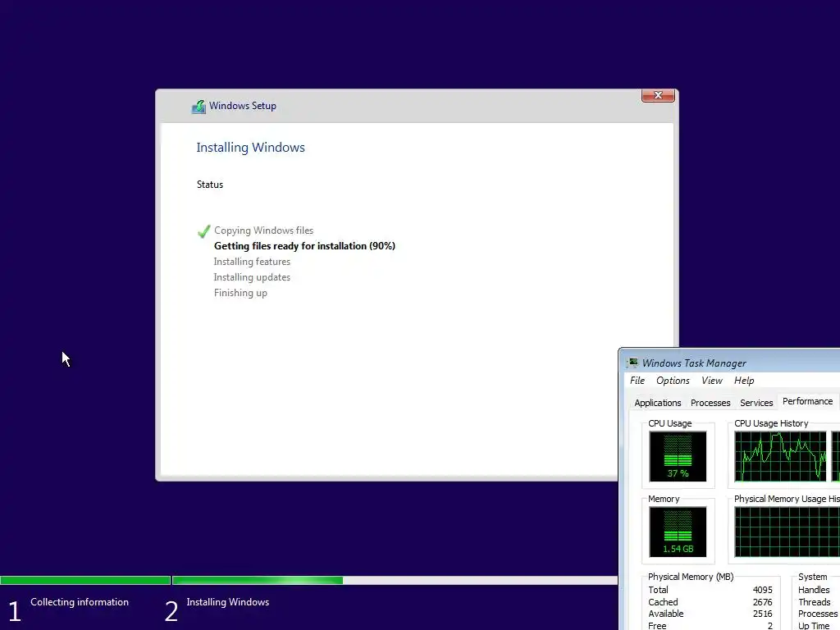Click the Windows Task Manager title icon
This screenshot has width=840, height=630.
[632, 363]
